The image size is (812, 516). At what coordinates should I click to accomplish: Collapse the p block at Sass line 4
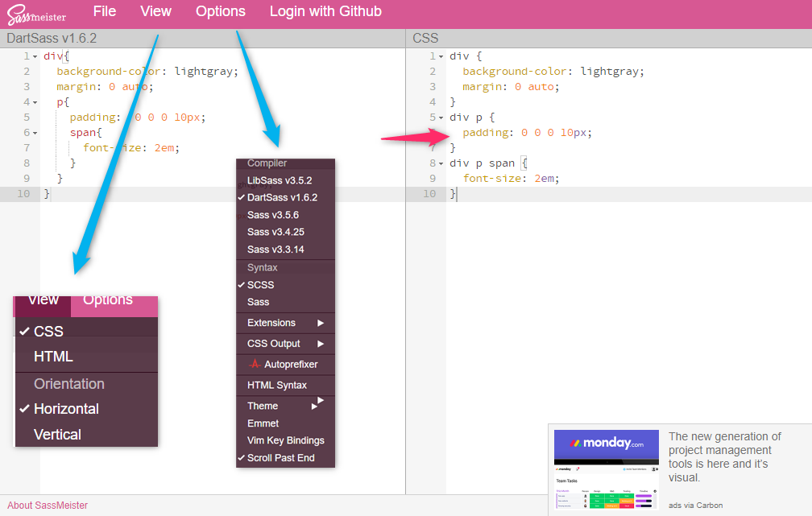[35, 102]
